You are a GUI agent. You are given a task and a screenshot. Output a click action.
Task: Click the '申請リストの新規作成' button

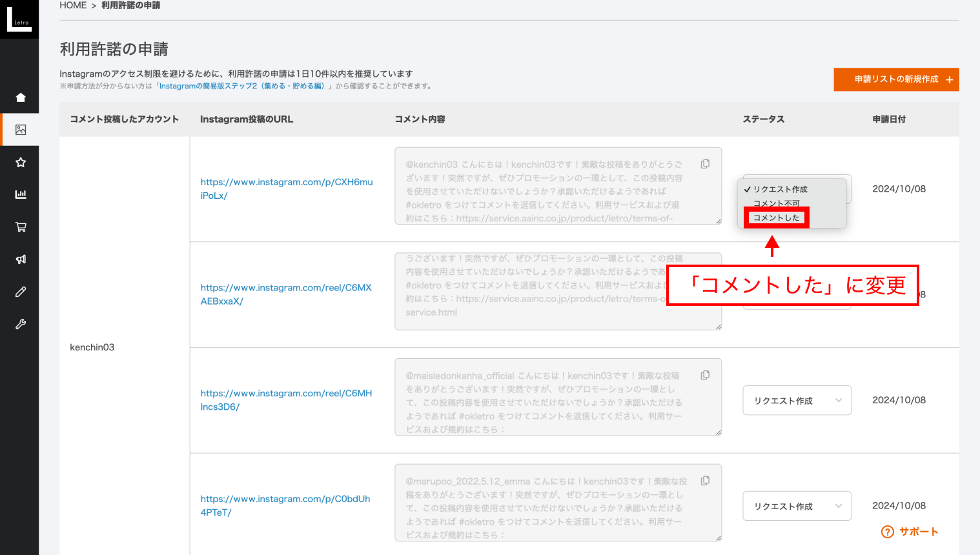click(896, 79)
